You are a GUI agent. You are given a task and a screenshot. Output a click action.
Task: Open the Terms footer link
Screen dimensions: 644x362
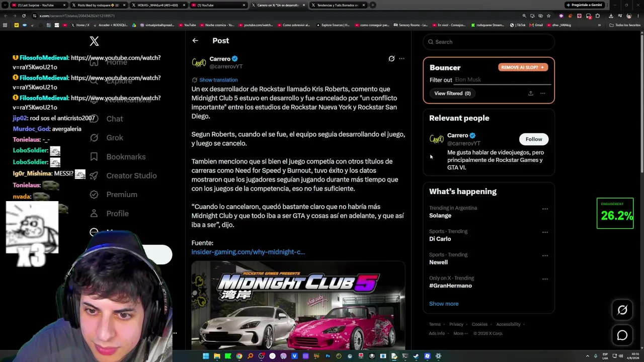[x=435, y=325]
